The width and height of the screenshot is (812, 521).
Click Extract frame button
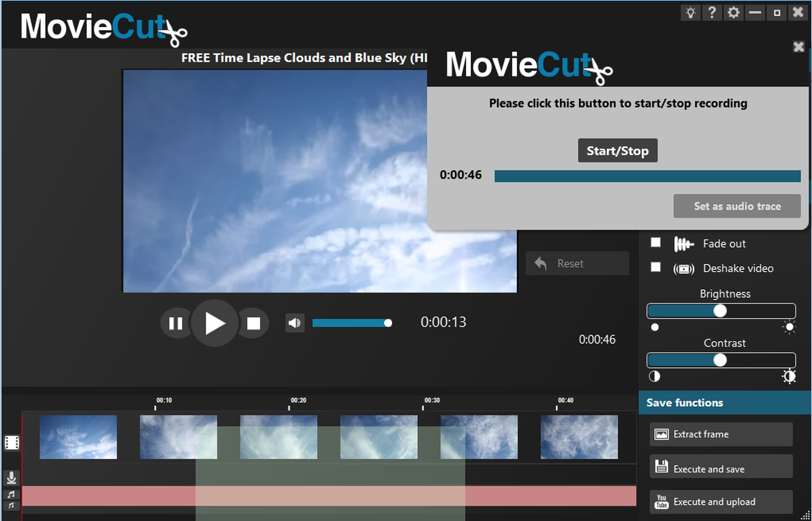[721, 434]
